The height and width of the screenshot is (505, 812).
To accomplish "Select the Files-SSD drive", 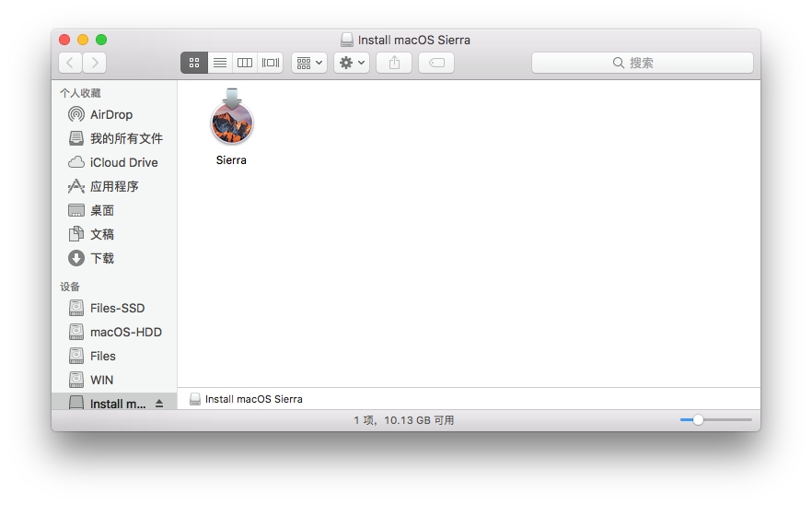I will 114,308.
